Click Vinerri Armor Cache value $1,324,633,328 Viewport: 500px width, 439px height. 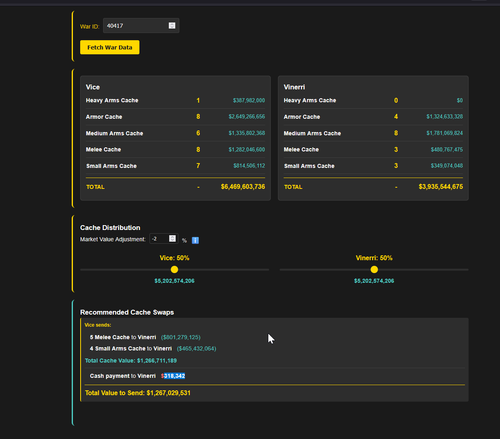point(445,117)
